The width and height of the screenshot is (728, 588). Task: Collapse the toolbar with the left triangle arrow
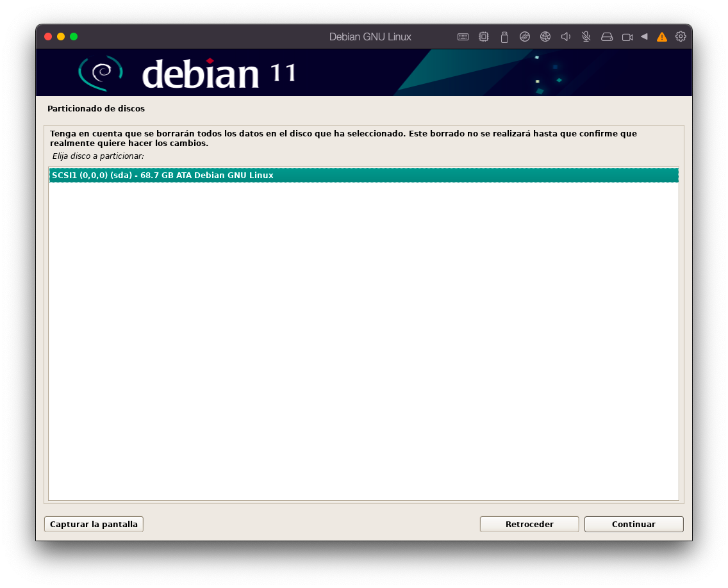[x=644, y=37]
